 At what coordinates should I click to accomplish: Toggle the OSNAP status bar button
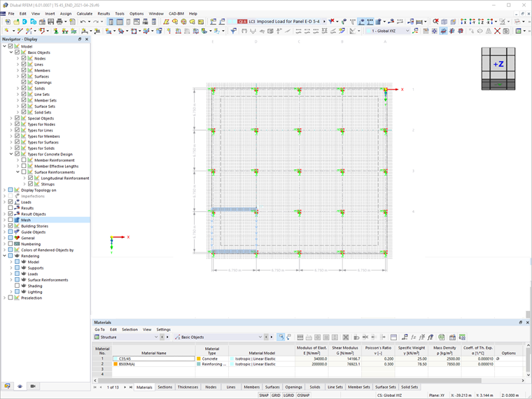tap(303, 395)
